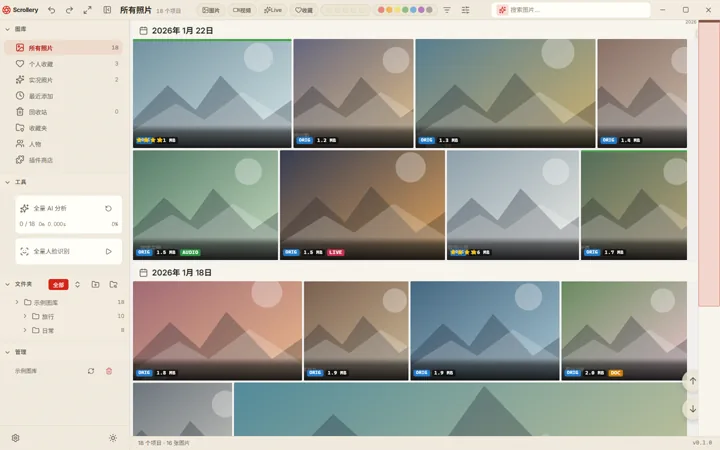The height and width of the screenshot is (450, 720).
Task: Open 插件商店 plugin store
Action: click(63, 160)
